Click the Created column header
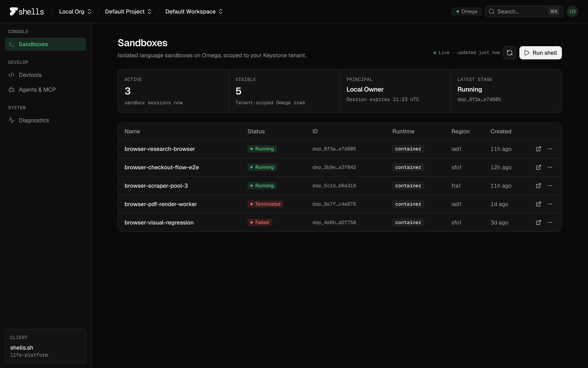 pyautogui.click(x=501, y=131)
